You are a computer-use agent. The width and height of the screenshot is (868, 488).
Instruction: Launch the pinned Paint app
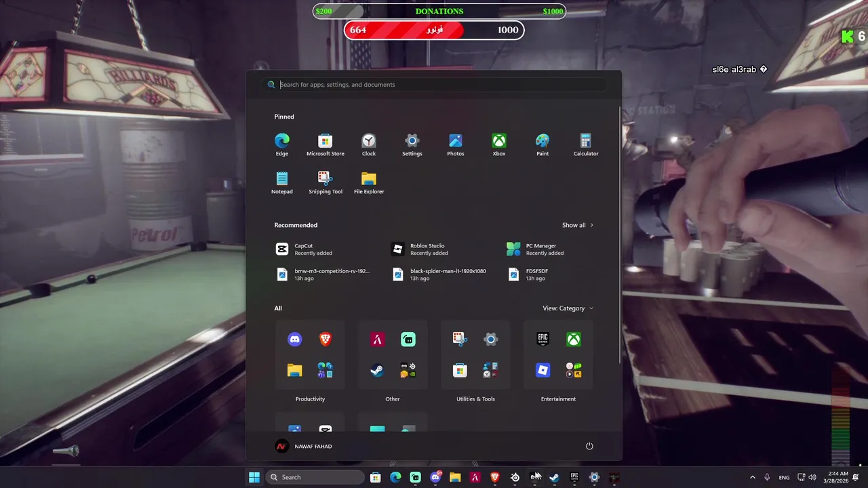pyautogui.click(x=542, y=145)
